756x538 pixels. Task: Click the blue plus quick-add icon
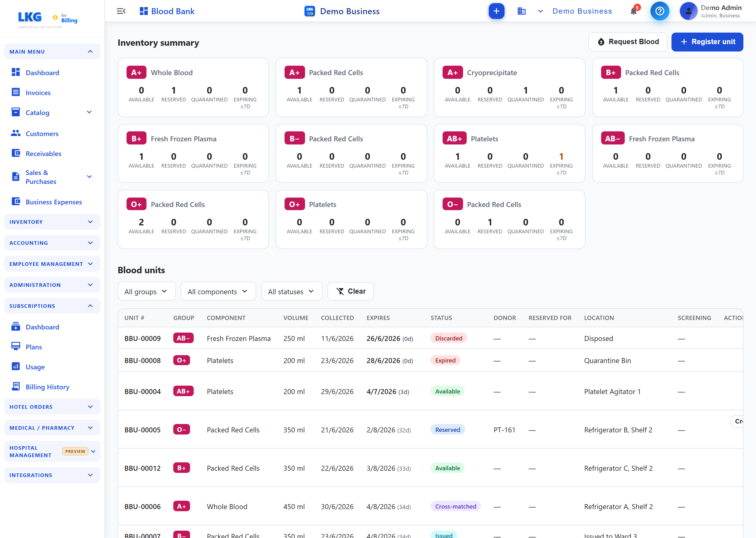(x=496, y=11)
